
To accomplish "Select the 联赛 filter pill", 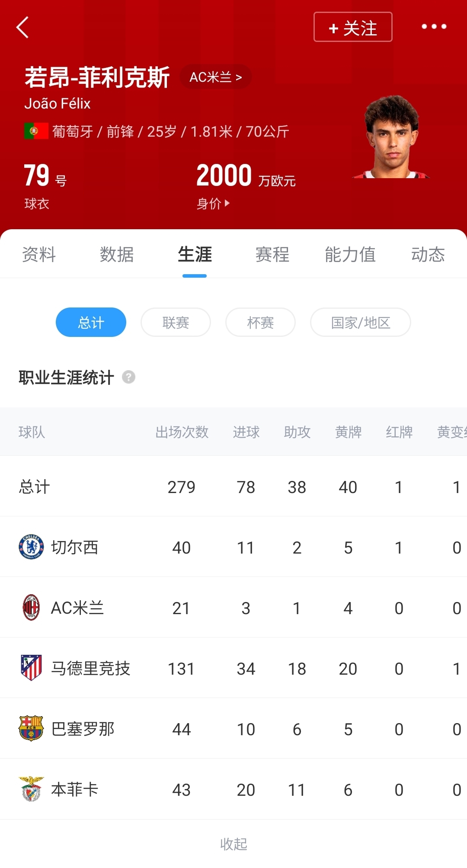I will [x=176, y=322].
